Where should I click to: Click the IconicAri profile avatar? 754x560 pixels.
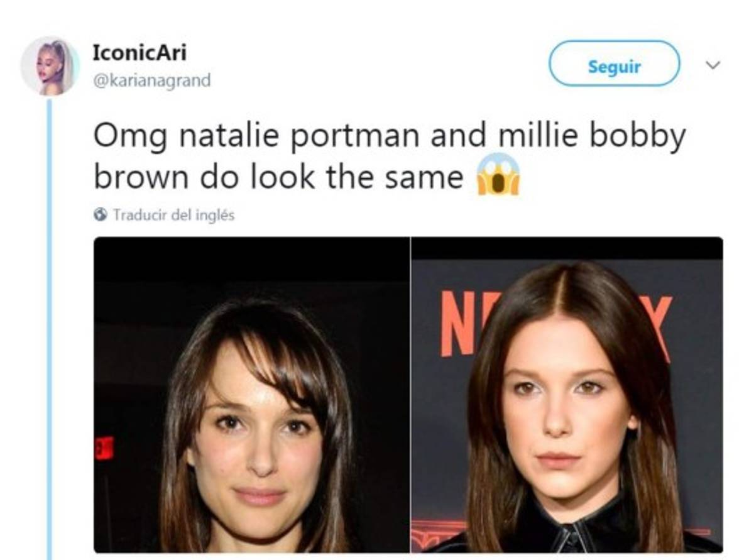(50, 66)
